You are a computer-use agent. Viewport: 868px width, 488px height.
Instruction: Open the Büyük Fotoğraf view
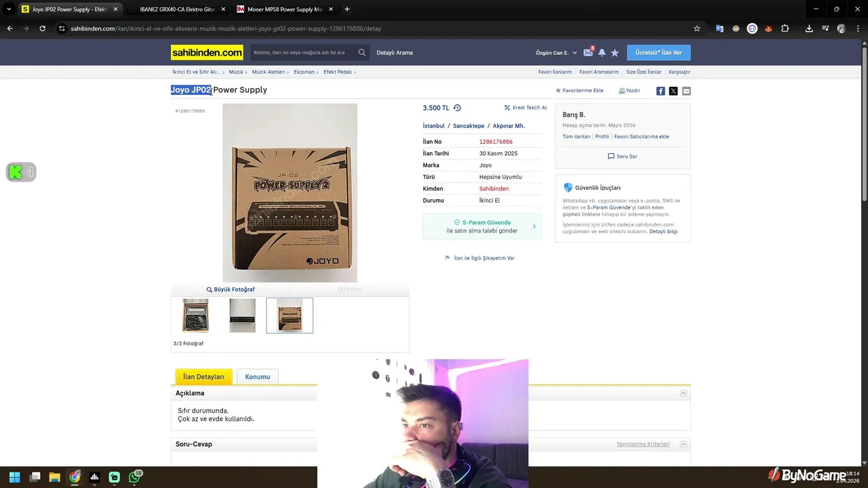click(231, 289)
